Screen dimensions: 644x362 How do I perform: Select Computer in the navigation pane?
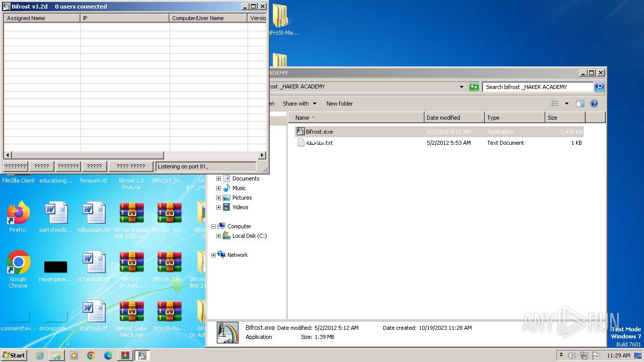click(x=239, y=226)
